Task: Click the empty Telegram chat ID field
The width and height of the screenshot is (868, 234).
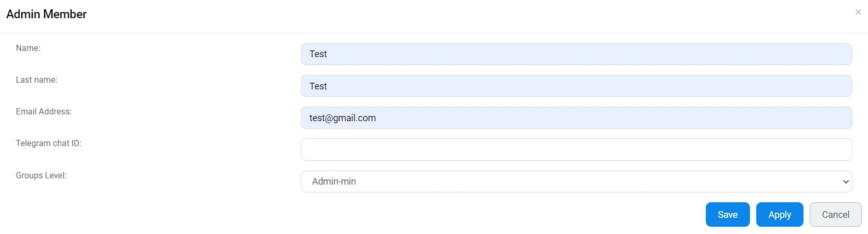Action: (x=576, y=150)
